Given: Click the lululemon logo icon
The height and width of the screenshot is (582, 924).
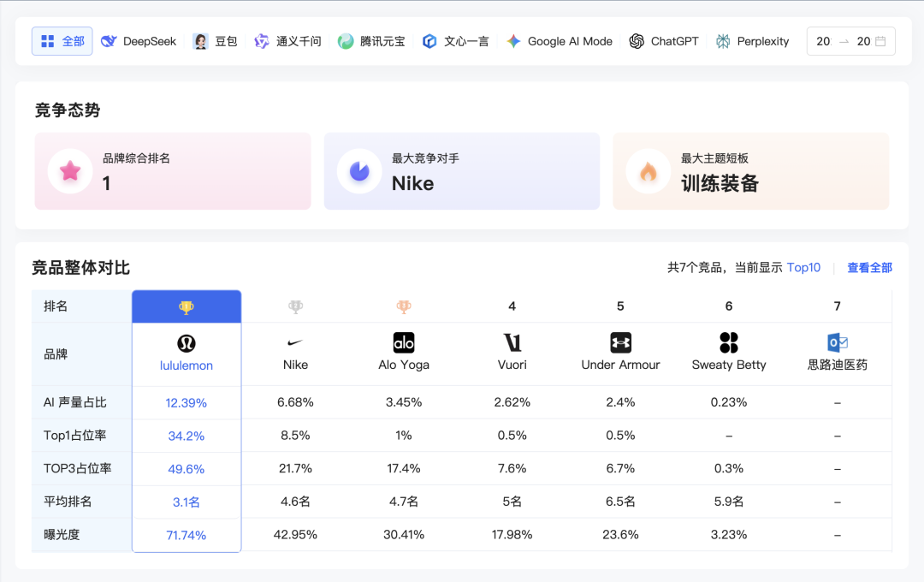Looking at the screenshot, I should pos(187,343).
